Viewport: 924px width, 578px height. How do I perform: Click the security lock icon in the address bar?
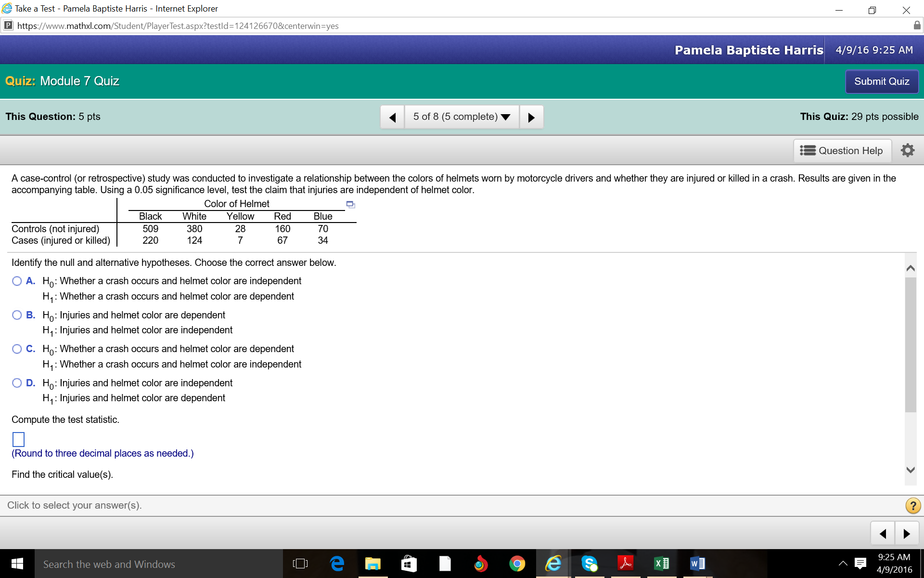click(917, 26)
